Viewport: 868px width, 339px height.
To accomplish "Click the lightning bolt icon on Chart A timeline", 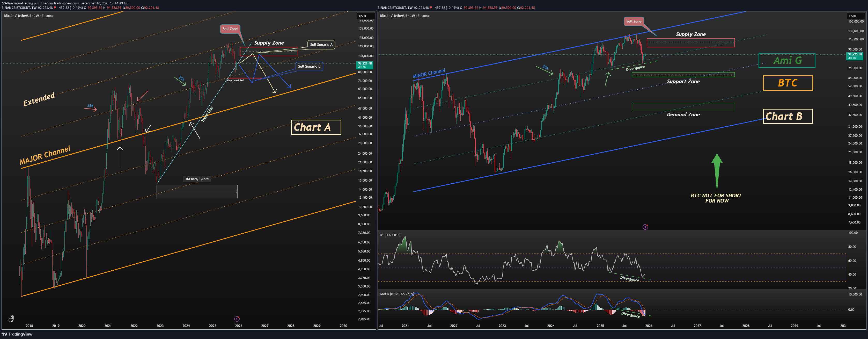I will coord(237,319).
